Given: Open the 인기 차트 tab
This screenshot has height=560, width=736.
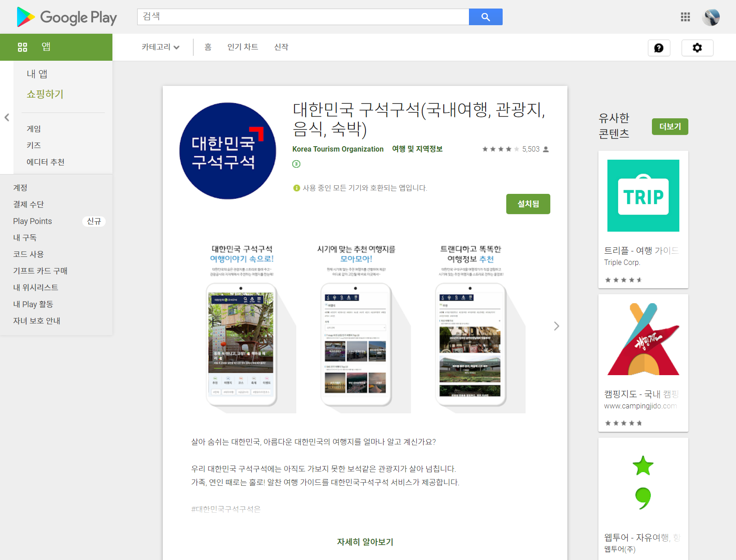Looking at the screenshot, I should click(x=243, y=47).
